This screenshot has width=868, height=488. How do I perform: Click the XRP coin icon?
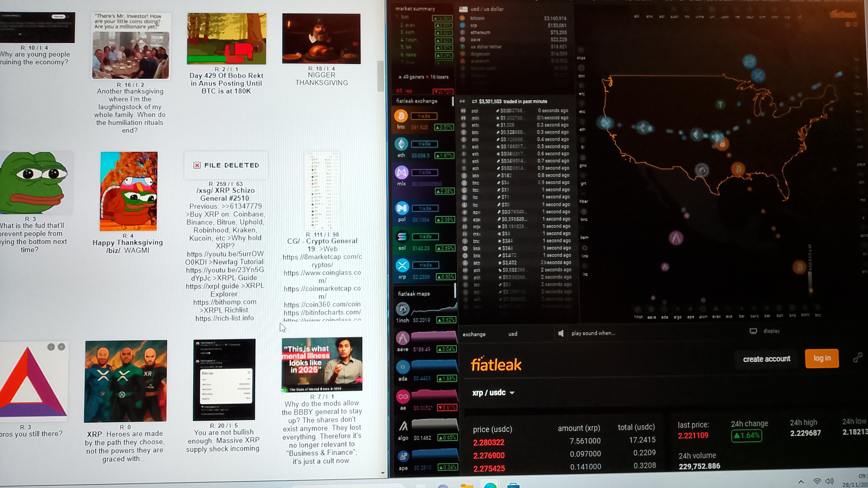[x=402, y=265]
